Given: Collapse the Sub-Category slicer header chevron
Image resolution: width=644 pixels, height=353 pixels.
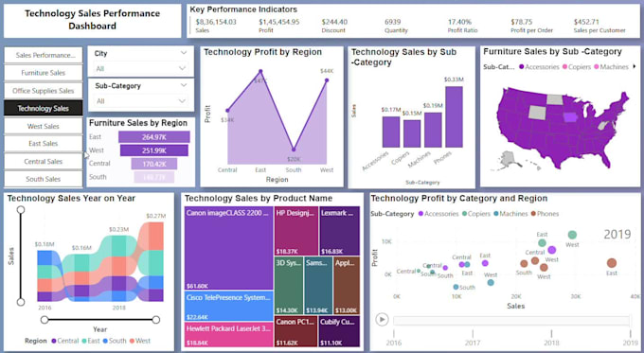Looking at the screenshot, I should click(184, 85).
